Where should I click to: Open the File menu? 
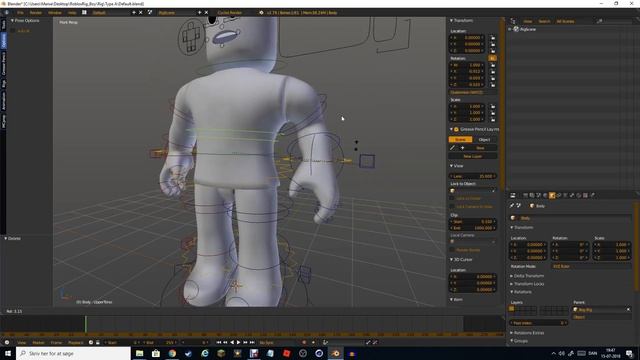[x=20, y=13]
